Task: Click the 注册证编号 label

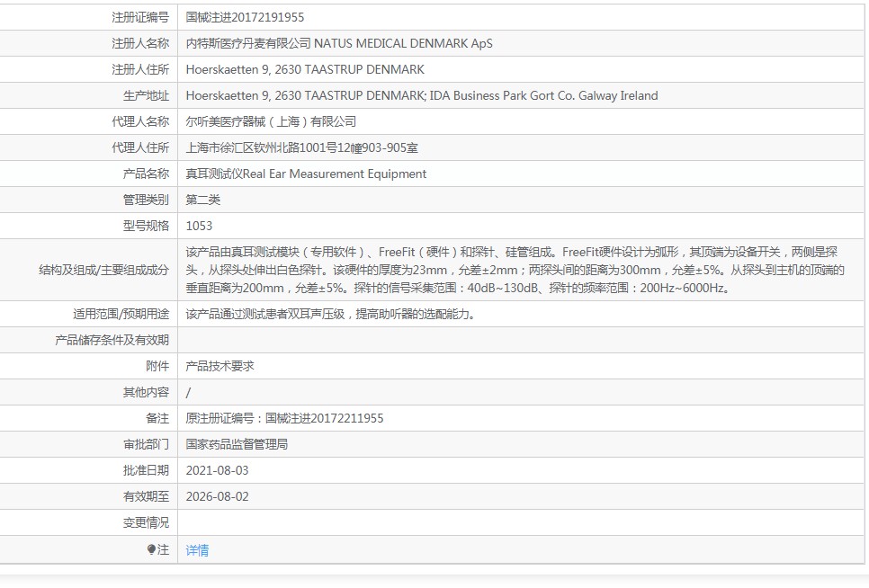Action: pos(140,17)
